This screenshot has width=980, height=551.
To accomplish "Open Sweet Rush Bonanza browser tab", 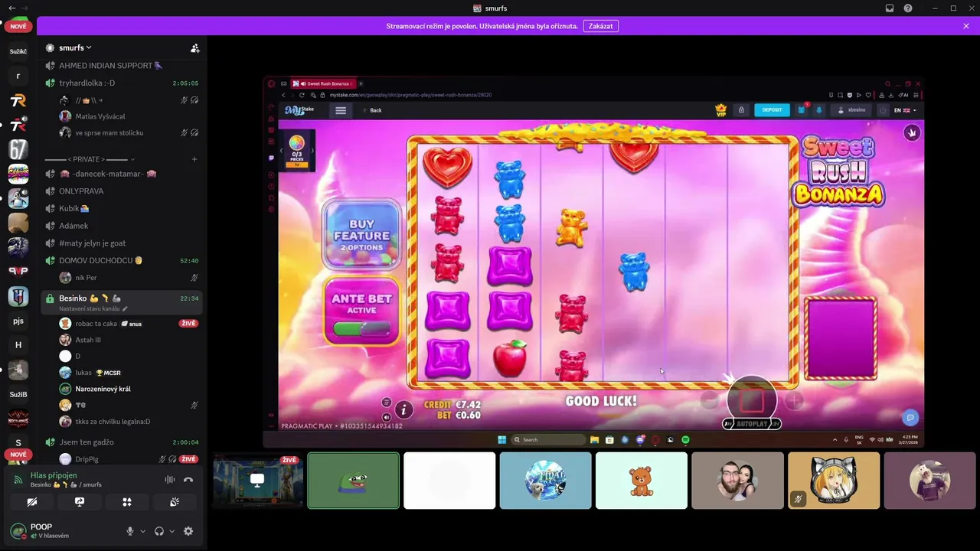I will (x=325, y=83).
